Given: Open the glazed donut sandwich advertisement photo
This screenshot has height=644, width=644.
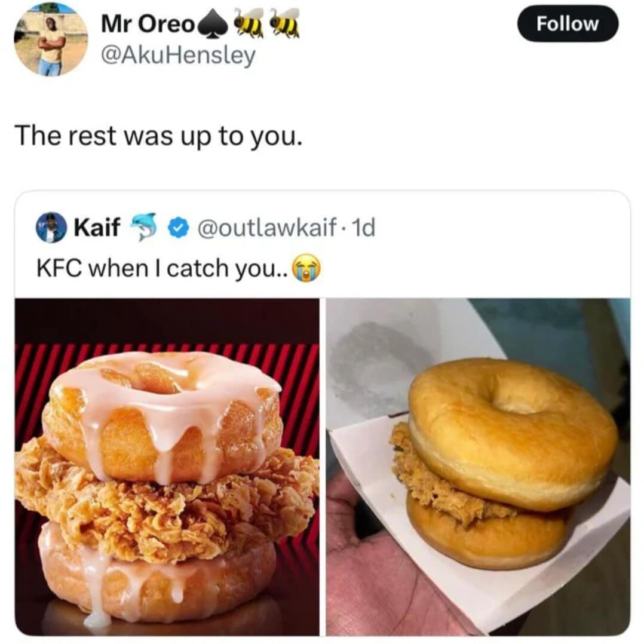Looking at the screenshot, I should 167,467.
